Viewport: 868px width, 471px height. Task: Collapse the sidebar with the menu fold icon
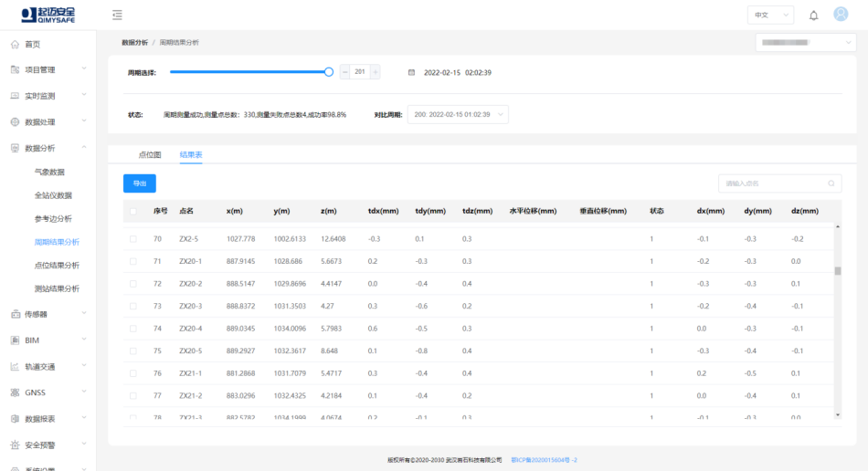(117, 15)
